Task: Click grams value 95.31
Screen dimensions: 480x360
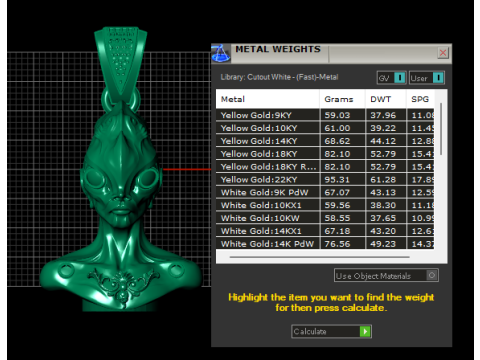Action: click(x=337, y=180)
